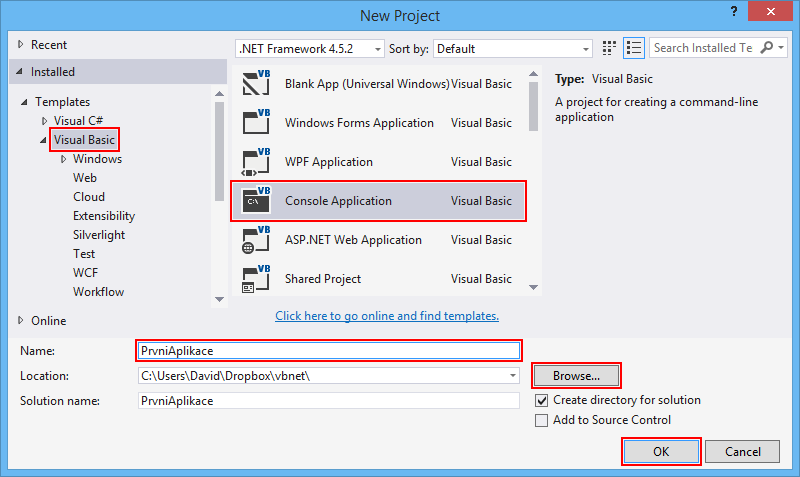The width and height of the screenshot is (800, 477).
Task: Collapse the Installed section
Action: click(19, 71)
